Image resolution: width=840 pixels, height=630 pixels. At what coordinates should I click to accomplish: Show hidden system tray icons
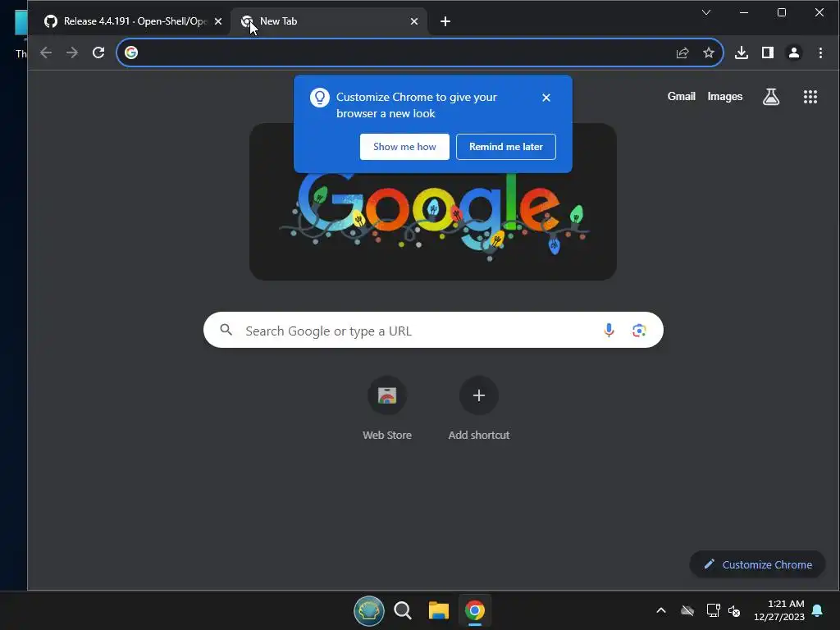point(660,610)
